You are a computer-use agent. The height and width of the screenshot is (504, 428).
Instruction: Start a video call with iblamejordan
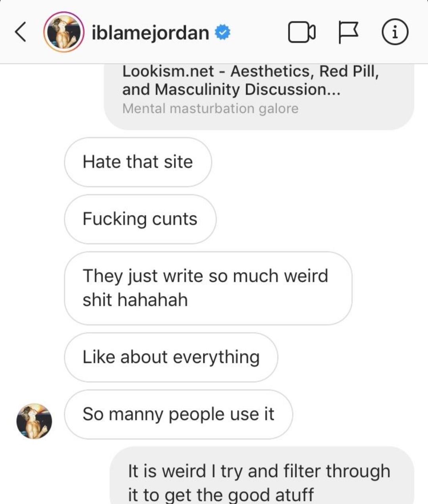tap(302, 32)
